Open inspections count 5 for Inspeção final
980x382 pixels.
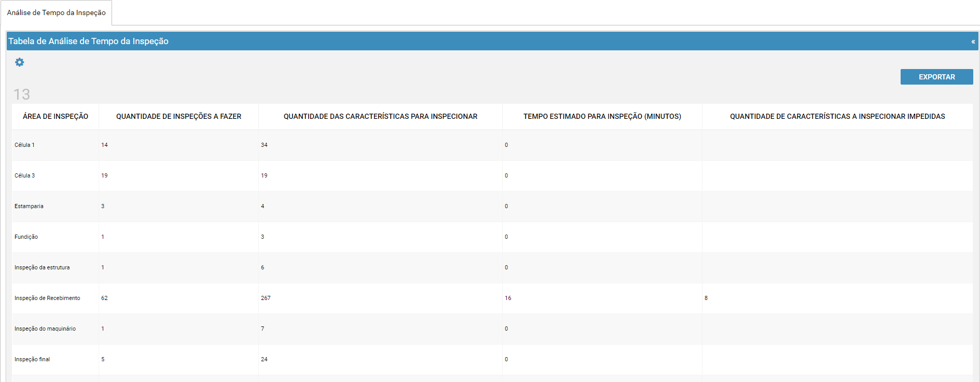pos(103,359)
